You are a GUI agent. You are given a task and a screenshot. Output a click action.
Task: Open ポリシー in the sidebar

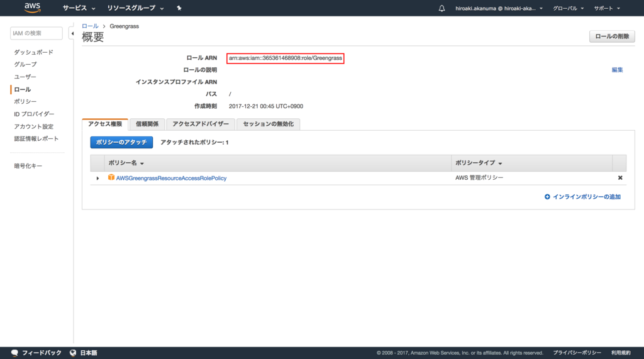pyautogui.click(x=25, y=101)
